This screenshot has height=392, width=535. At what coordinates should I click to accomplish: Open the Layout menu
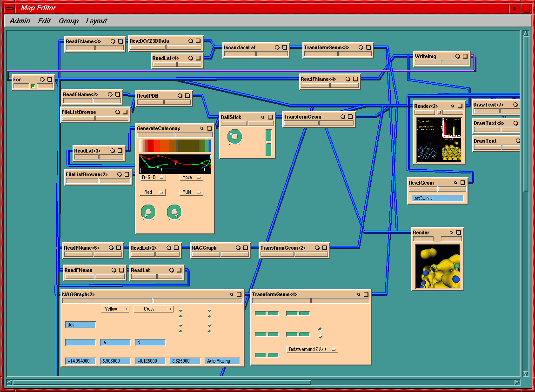coord(96,21)
